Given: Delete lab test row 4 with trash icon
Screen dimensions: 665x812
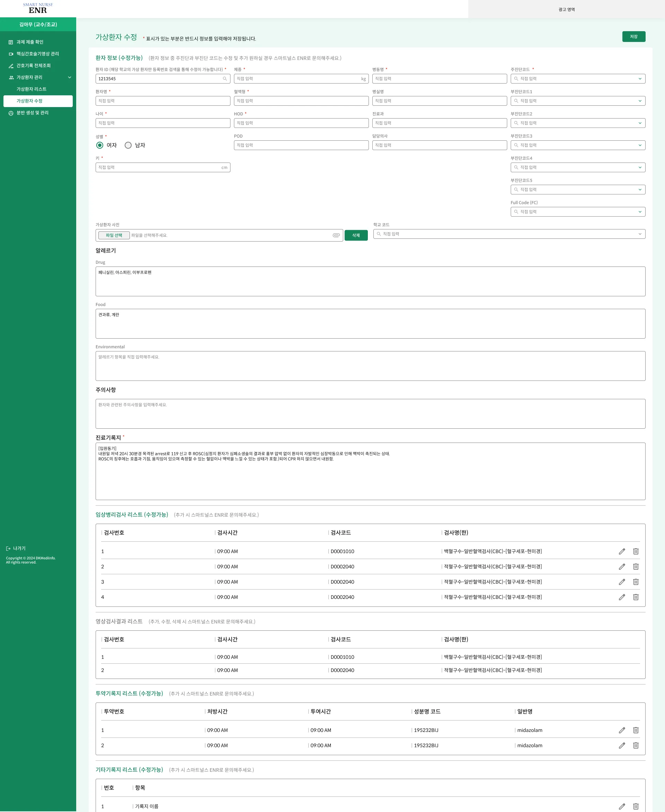Looking at the screenshot, I should [x=636, y=597].
